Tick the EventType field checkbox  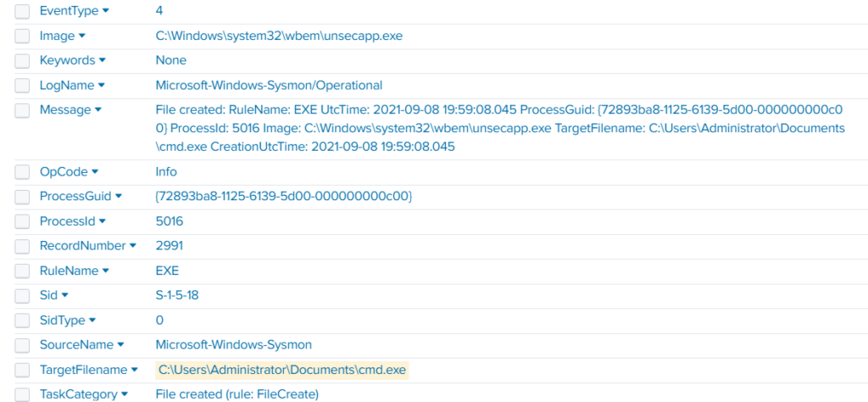pyautogui.click(x=22, y=11)
